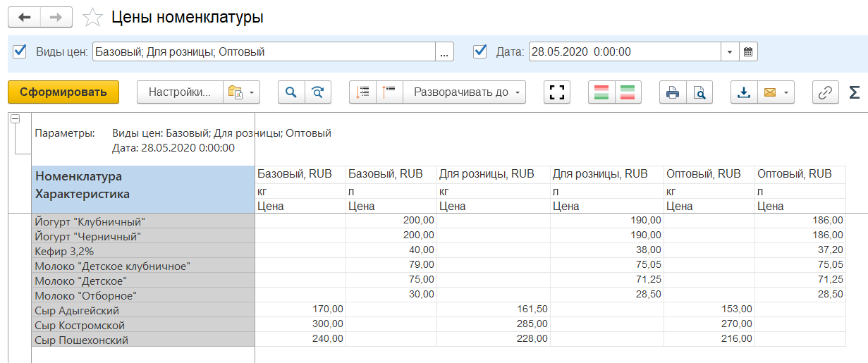The image size is (868, 363).
Task: Toggle full-screen report view icon
Action: pyautogui.click(x=557, y=92)
